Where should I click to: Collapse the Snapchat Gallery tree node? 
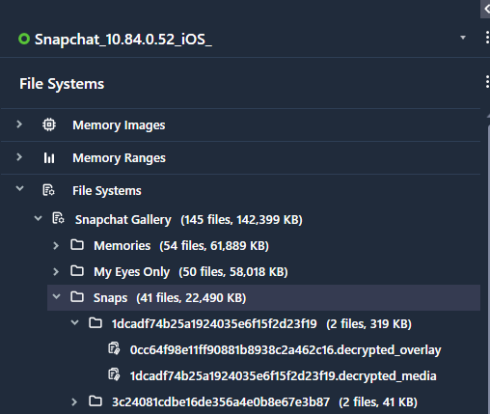(38, 219)
